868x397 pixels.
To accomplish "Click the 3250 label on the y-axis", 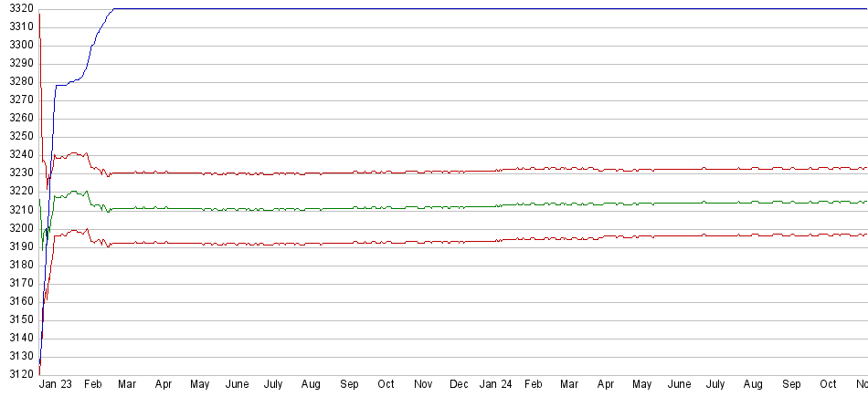I will (x=21, y=137).
